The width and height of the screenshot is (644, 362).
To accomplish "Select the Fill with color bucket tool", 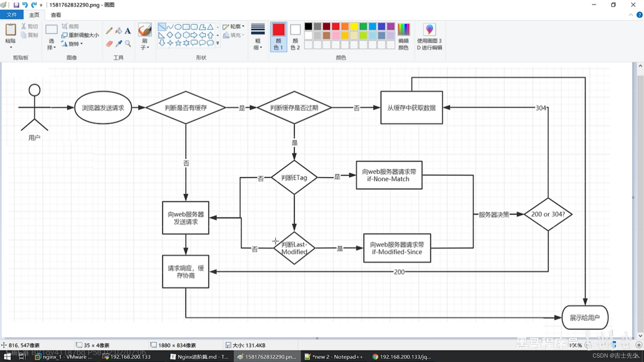I will [x=118, y=31].
